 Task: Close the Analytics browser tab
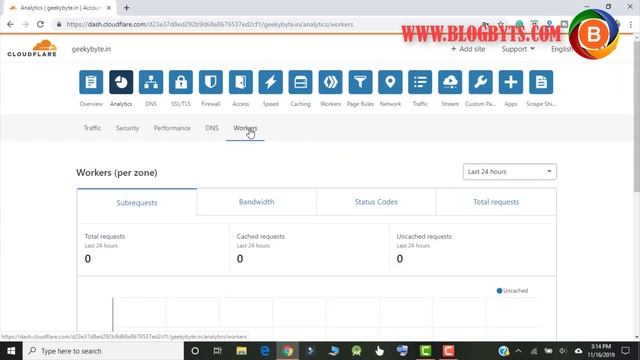[x=109, y=8]
